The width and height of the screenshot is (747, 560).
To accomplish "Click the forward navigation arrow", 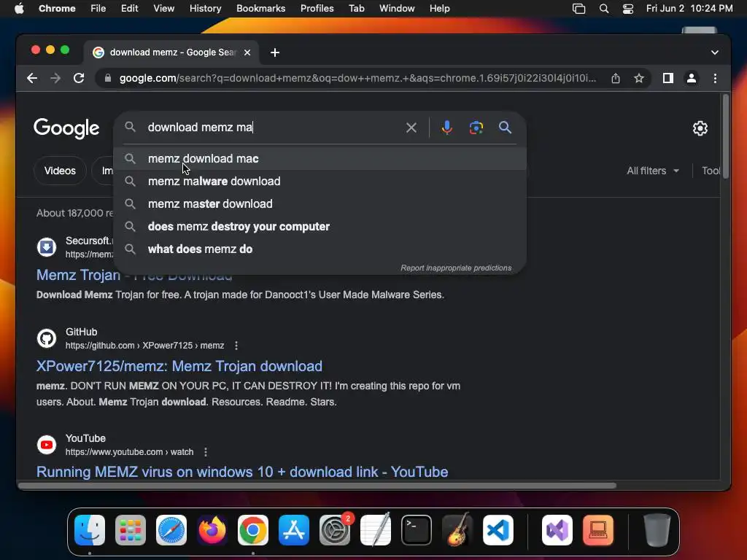I will coord(55,78).
